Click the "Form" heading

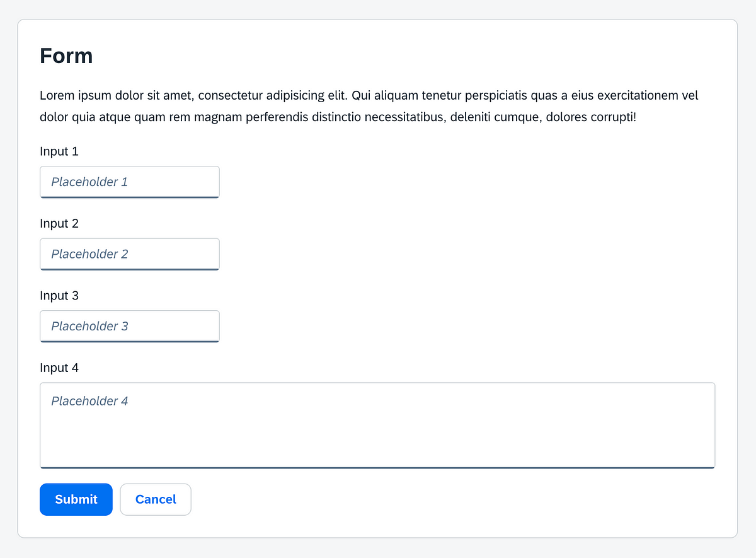click(x=66, y=56)
